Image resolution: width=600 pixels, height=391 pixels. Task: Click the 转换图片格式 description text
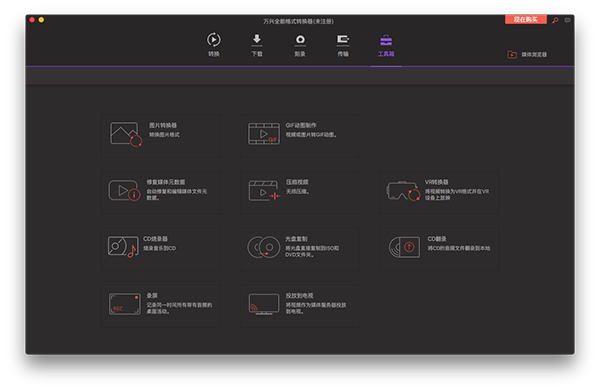[164, 135]
